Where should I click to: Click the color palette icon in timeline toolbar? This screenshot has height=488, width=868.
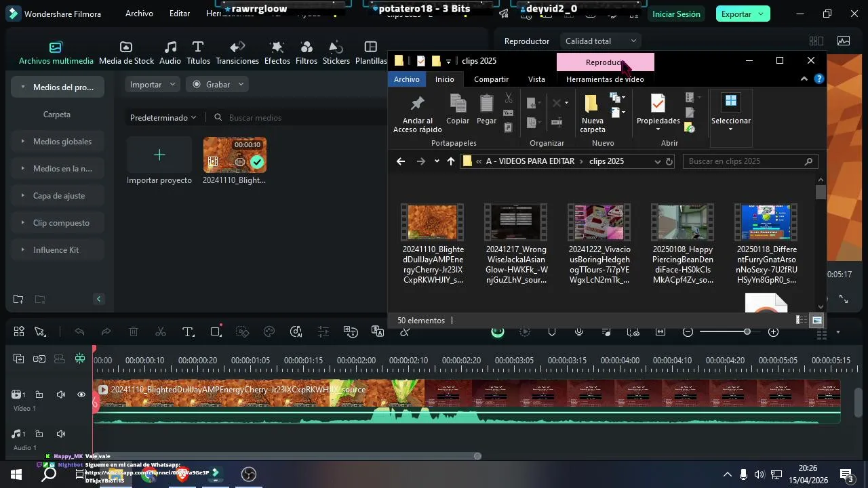click(269, 332)
